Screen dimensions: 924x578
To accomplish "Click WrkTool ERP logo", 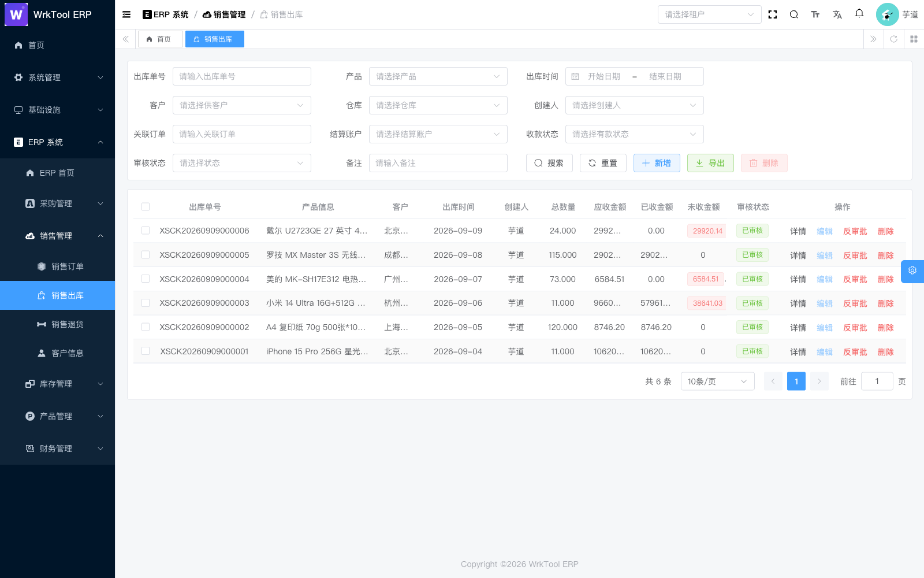I will pos(16,14).
